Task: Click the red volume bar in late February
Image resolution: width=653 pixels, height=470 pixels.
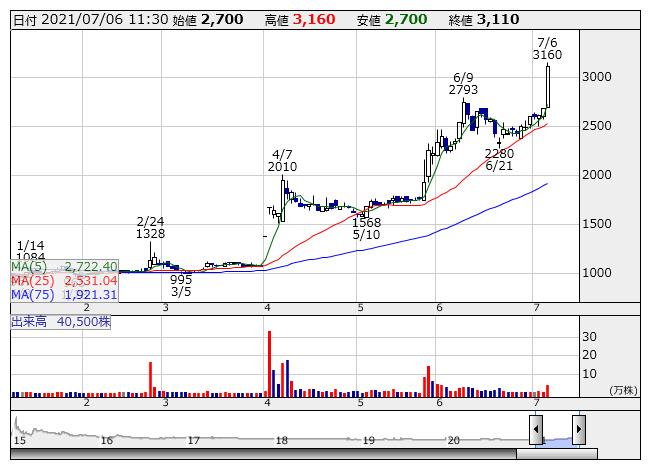Action: click(x=150, y=379)
